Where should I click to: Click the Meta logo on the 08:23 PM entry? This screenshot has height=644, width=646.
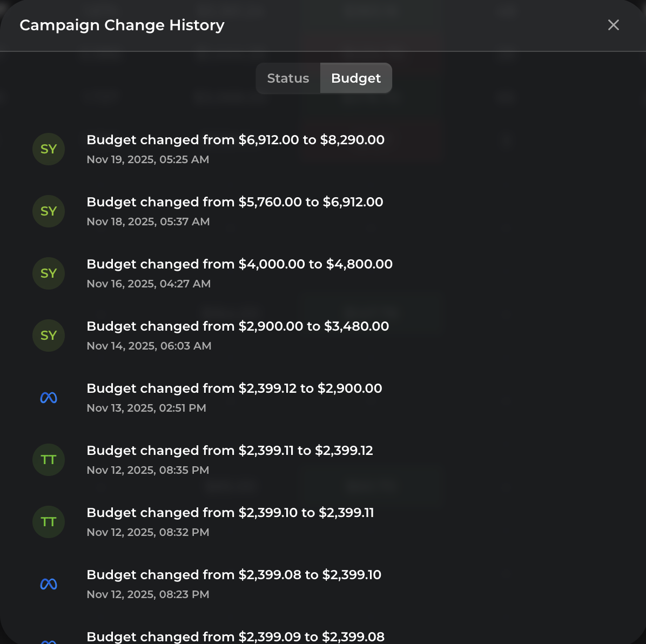[x=48, y=584]
